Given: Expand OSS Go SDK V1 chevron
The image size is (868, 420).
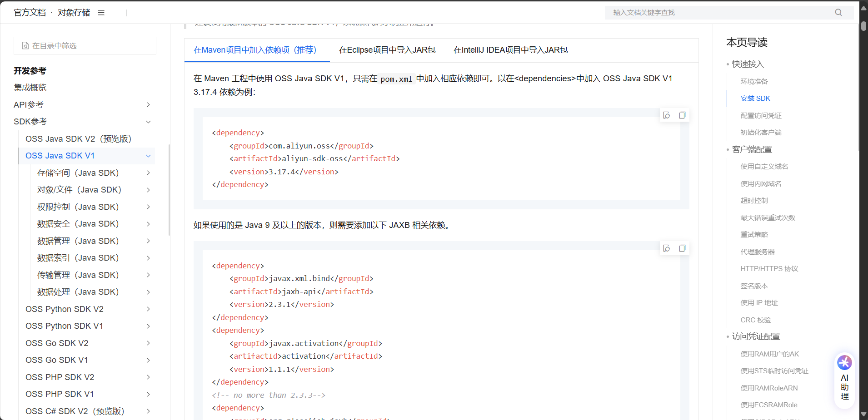Looking at the screenshot, I should click(148, 360).
